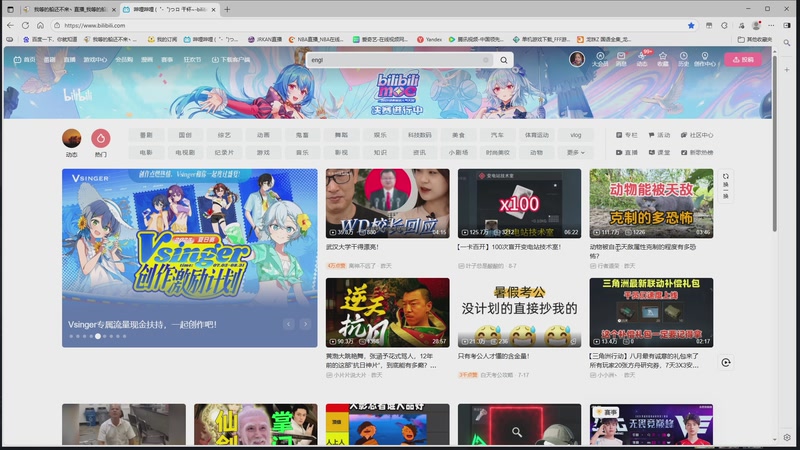Open 游戏中心 in the bilibili top navigation
The image size is (800, 450).
(x=95, y=60)
